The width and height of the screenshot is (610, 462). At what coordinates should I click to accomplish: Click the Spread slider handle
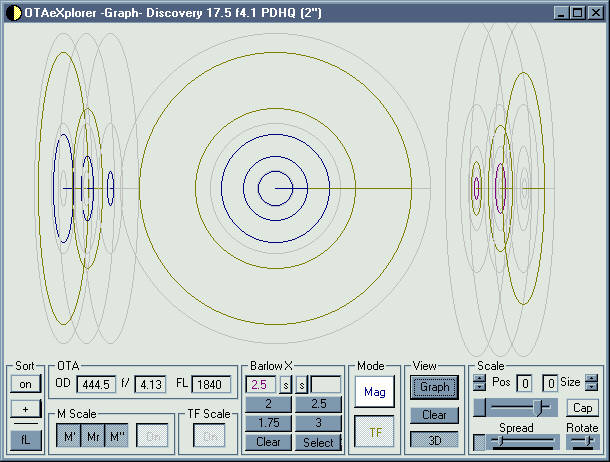[501, 441]
